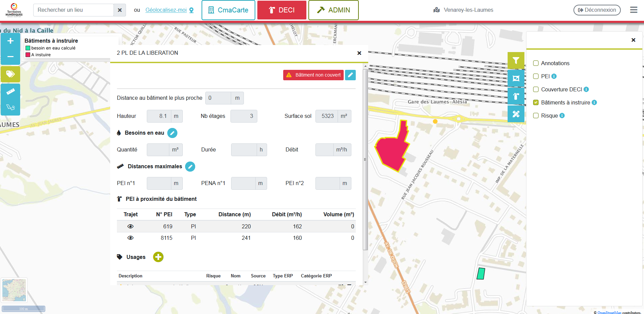Viewport: 644px width, 314px height.
Task: Open the hamburger main menu
Action: tap(634, 10)
